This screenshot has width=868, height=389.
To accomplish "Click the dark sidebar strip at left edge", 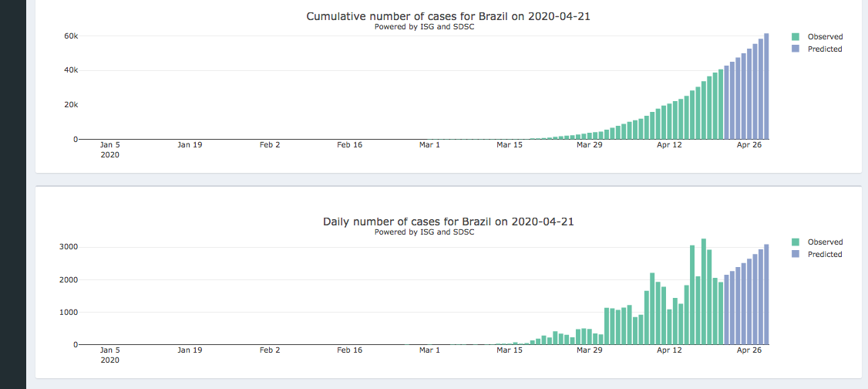I will point(13,193).
